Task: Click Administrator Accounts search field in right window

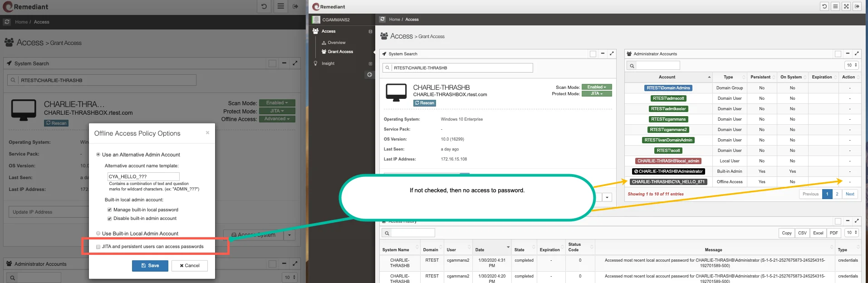Action: [x=658, y=65]
